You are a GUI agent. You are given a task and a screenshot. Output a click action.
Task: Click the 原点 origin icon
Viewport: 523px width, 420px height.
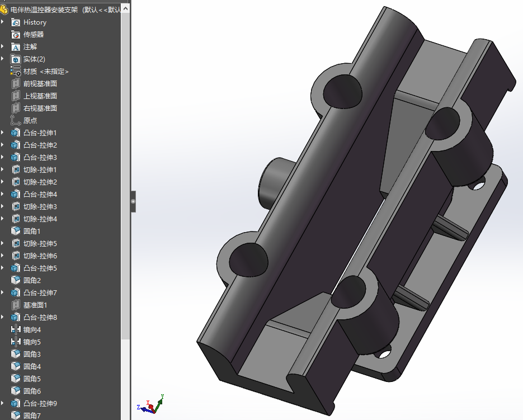coord(15,120)
